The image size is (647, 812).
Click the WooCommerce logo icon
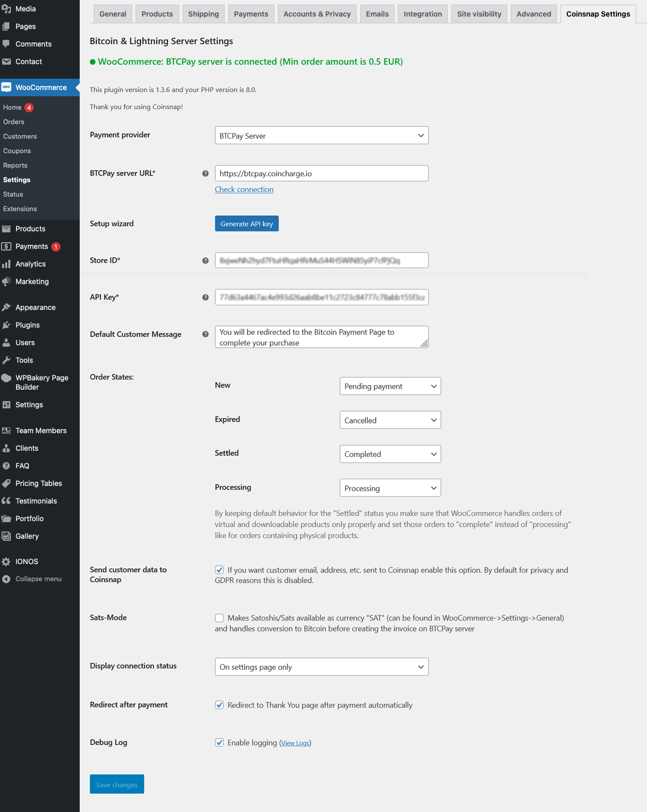pos(6,87)
